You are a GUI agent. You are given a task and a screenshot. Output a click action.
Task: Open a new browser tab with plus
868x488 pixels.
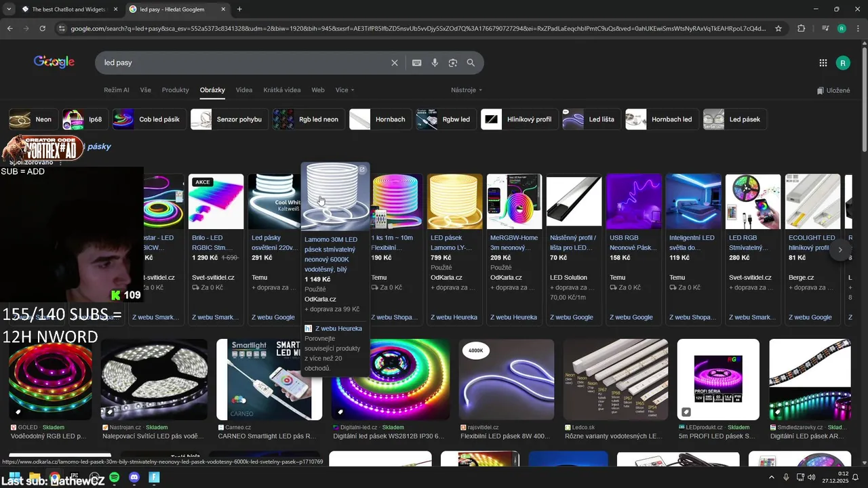(x=239, y=9)
